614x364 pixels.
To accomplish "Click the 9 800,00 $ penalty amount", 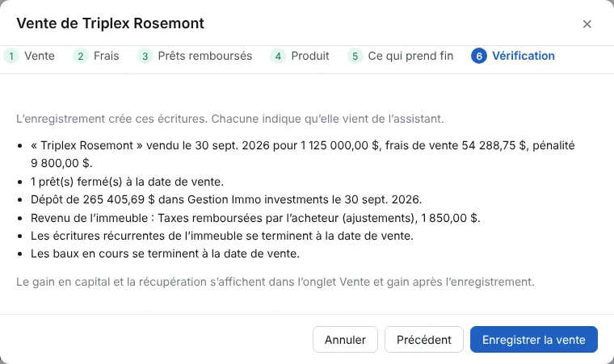I will 61,163.
